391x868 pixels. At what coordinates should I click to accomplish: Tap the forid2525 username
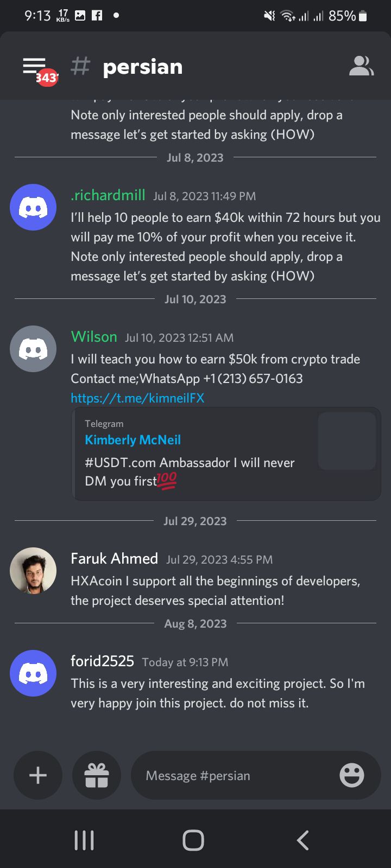coord(102,661)
